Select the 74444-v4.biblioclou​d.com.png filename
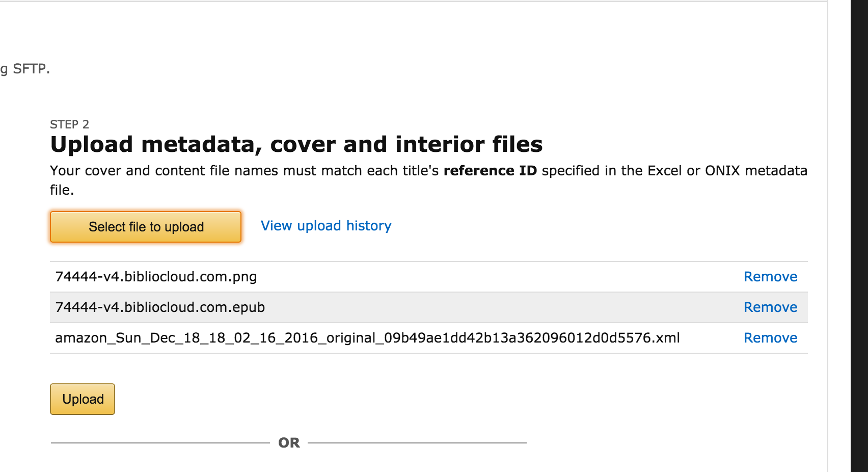The image size is (868, 472). (x=156, y=277)
